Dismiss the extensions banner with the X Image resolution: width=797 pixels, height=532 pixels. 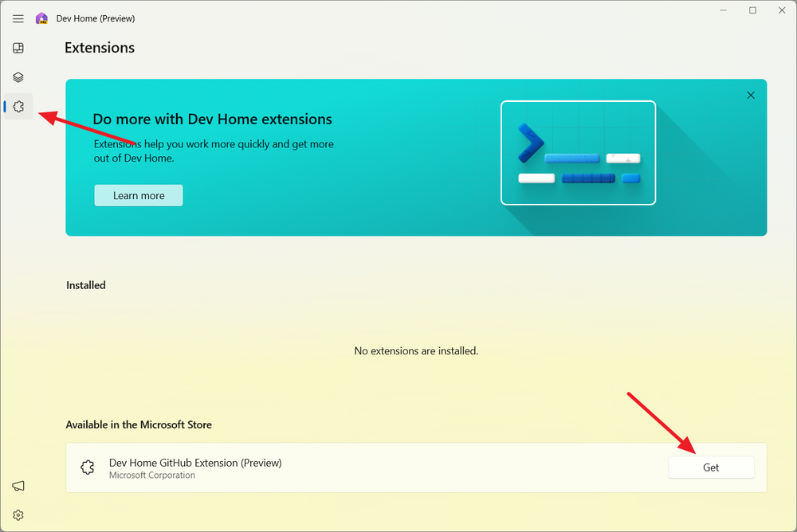click(x=750, y=95)
